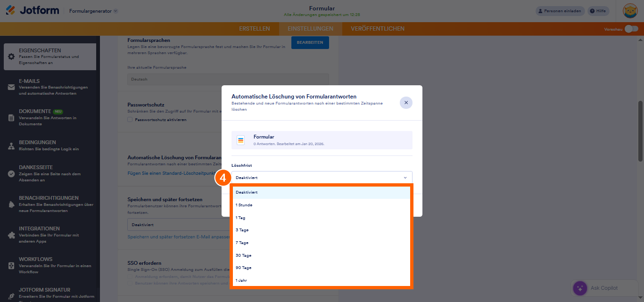Click the Formular form icon in dialog
Image resolution: width=644 pixels, height=302 pixels.
click(241, 140)
